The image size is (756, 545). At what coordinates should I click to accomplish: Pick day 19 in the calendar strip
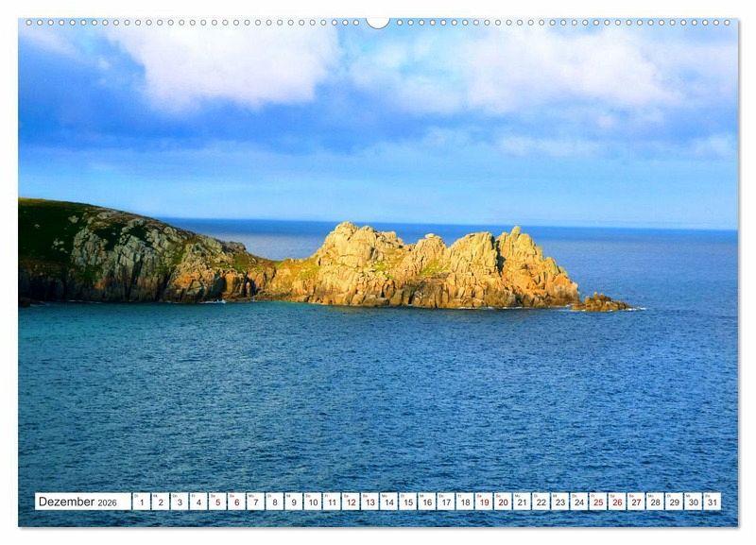click(484, 502)
